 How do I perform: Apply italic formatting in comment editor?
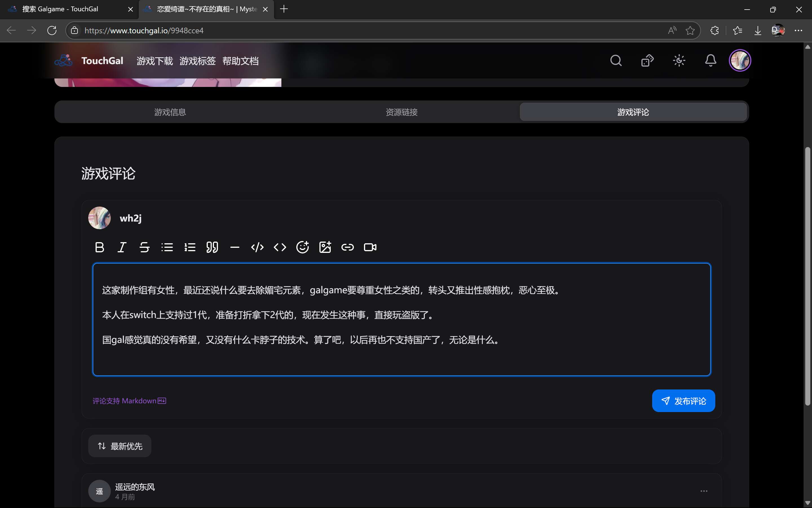tap(122, 247)
